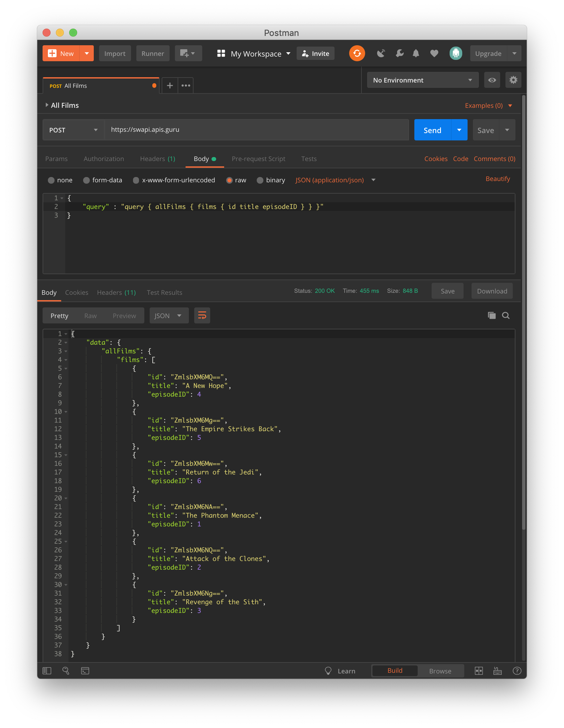Screen dimensions: 564x728
Task: Open settings wrench icon in header
Action: click(x=399, y=53)
